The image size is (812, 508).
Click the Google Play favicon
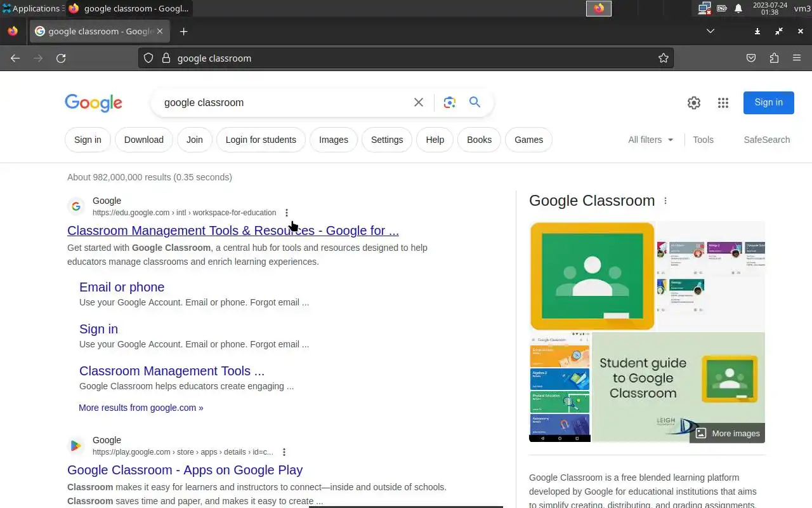(76, 446)
